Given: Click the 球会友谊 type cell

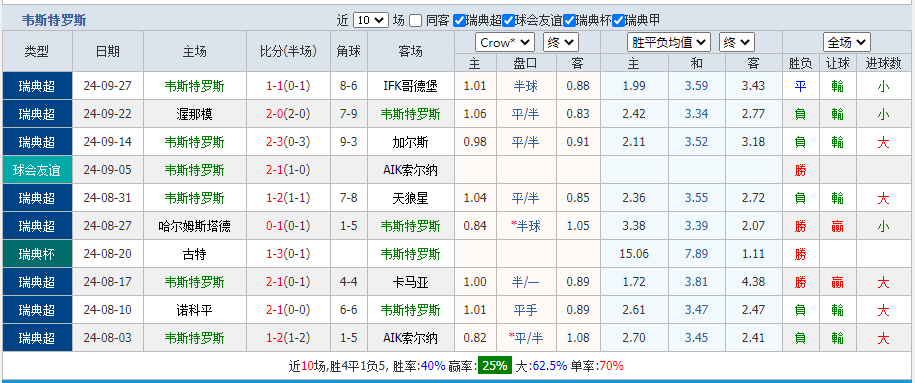Looking at the screenshot, I should pyautogui.click(x=37, y=170).
